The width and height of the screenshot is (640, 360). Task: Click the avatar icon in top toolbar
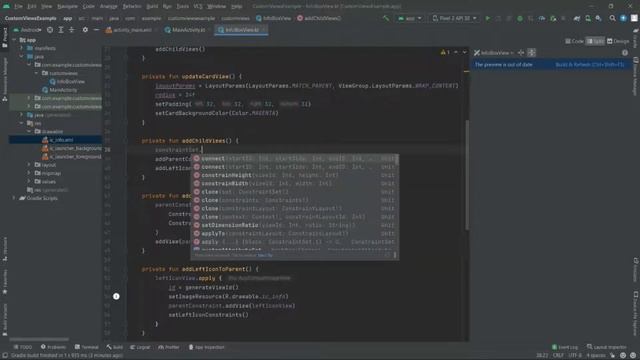pos(634,18)
